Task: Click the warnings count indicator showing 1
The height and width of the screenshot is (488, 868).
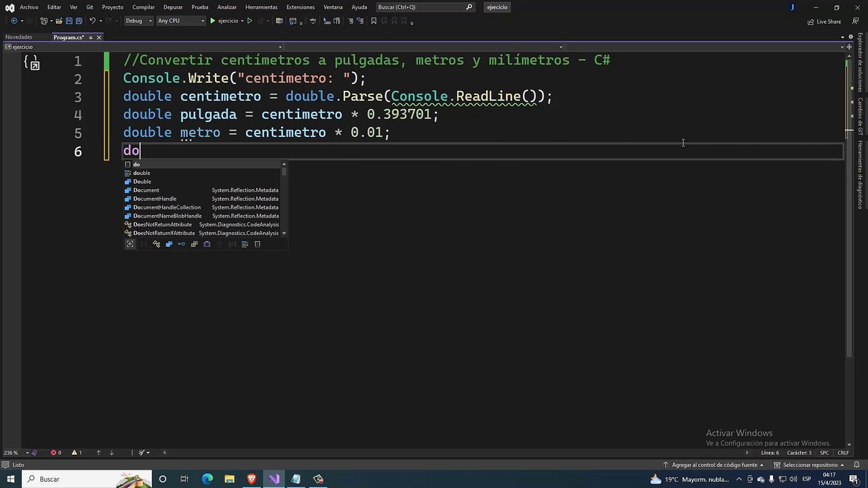Action: [77, 453]
